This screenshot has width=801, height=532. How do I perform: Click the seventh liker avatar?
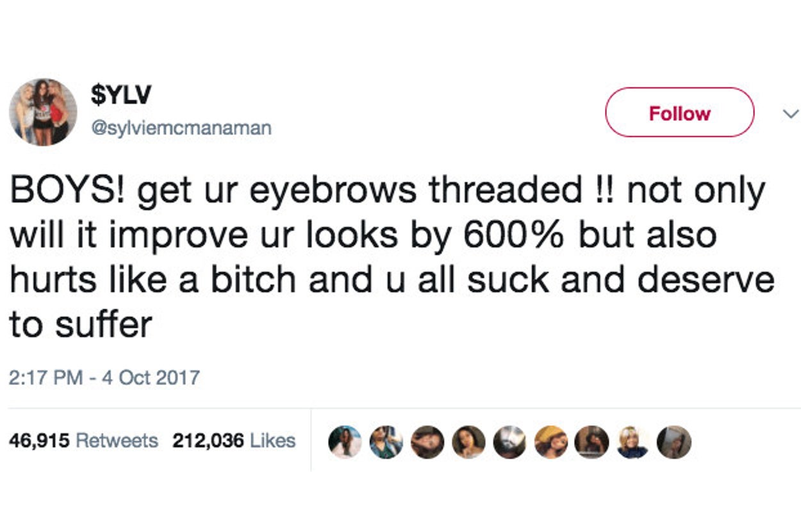[592, 442]
